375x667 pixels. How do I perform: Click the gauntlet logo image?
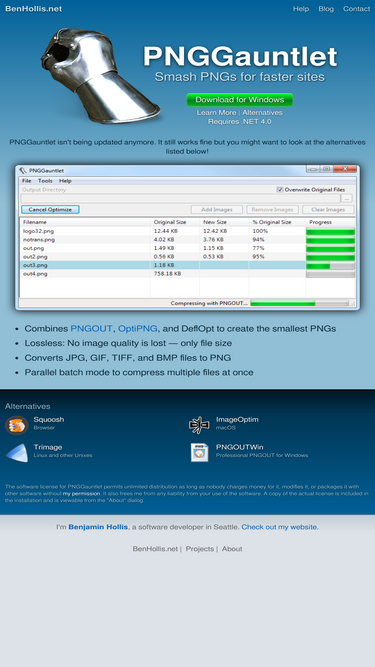tap(101, 75)
